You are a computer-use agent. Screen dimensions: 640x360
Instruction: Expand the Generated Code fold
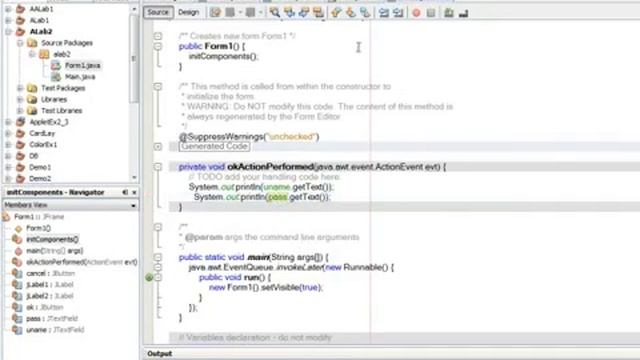click(158, 147)
